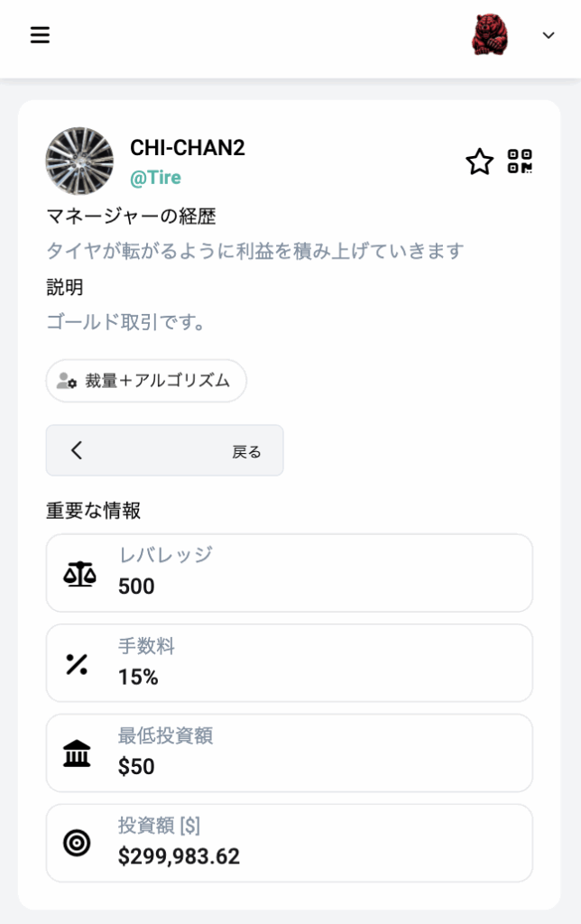Select the 手数料 15% info card

pyautogui.click(x=289, y=663)
